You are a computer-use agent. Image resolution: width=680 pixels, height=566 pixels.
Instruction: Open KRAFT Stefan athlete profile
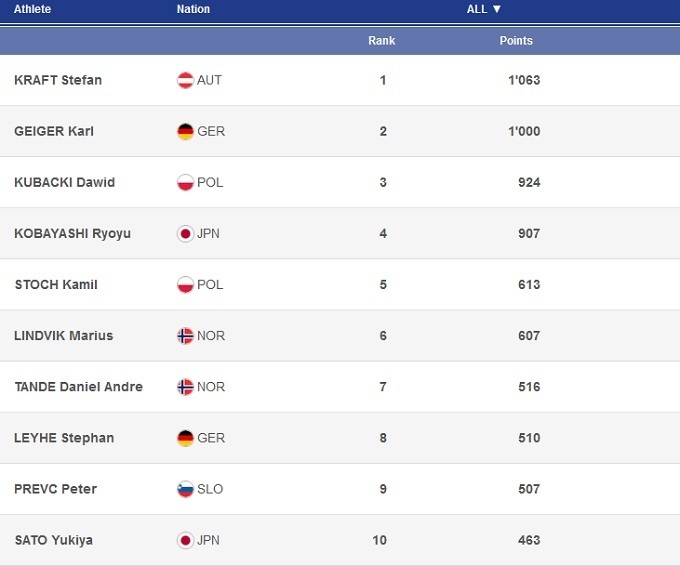pyautogui.click(x=58, y=80)
